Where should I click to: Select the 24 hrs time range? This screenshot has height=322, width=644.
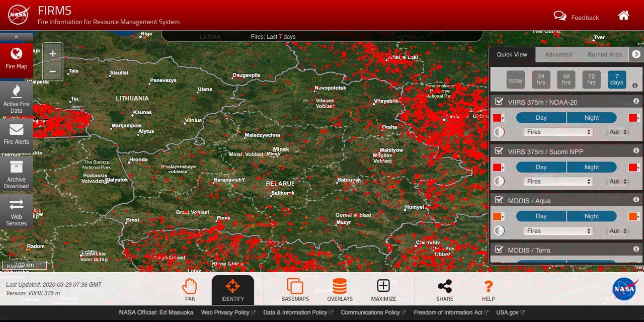[541, 80]
